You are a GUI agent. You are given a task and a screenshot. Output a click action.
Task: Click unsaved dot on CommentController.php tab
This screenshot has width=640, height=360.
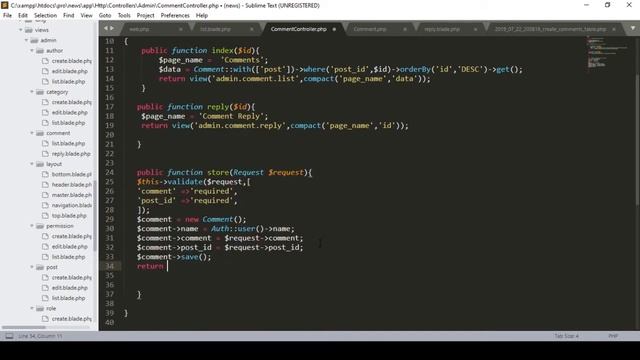coord(334,29)
